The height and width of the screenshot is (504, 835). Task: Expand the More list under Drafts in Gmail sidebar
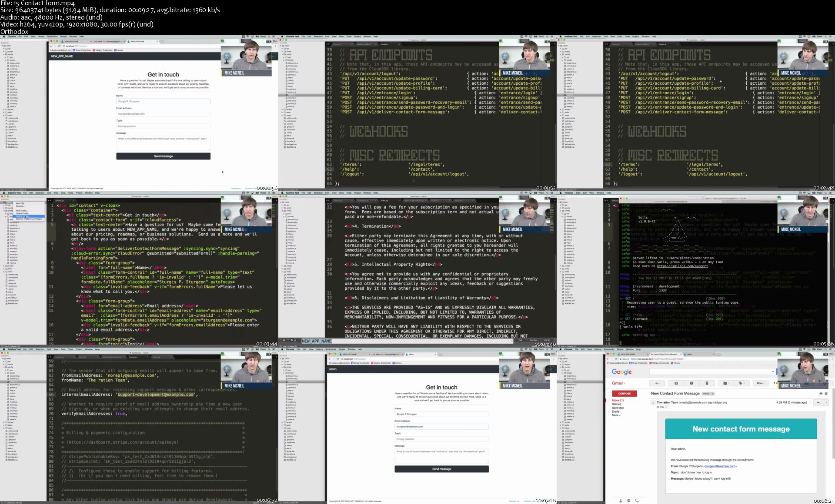coord(616,415)
